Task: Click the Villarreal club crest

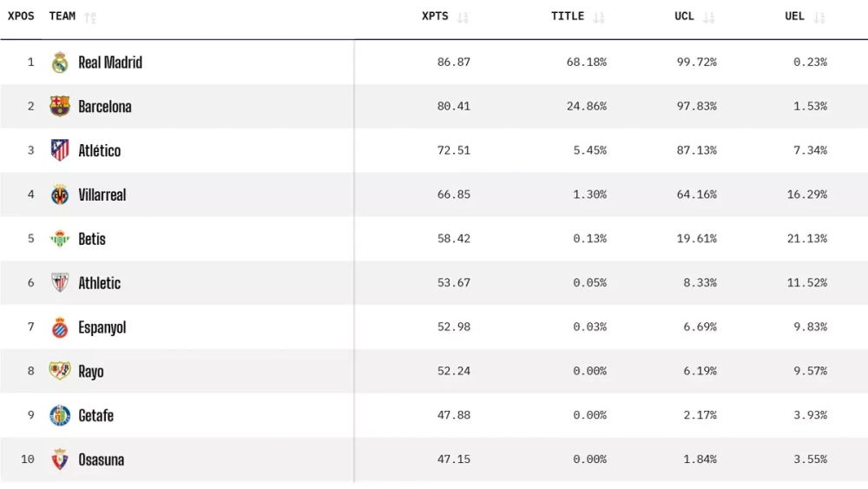Action: click(x=60, y=195)
